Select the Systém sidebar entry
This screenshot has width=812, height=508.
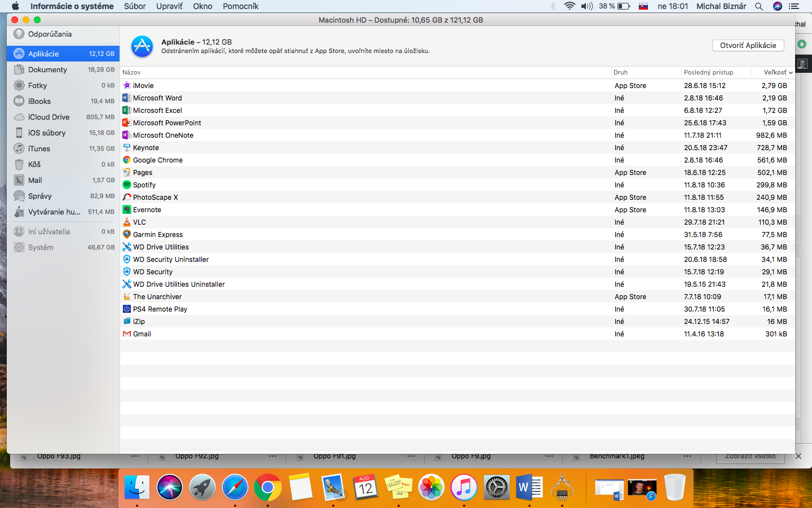[63, 247]
